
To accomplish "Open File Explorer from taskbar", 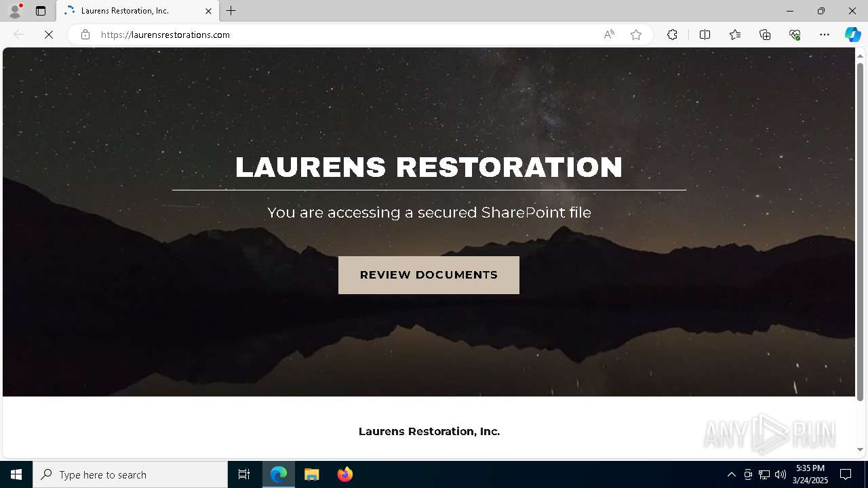I will pyautogui.click(x=311, y=474).
